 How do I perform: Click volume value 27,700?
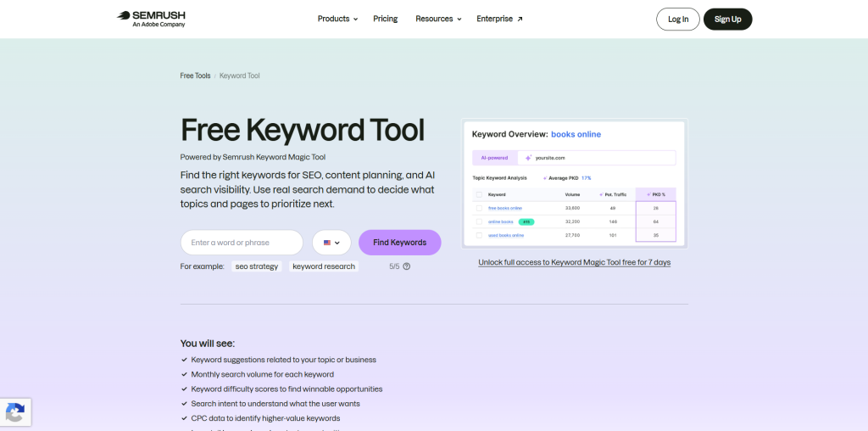(572, 236)
